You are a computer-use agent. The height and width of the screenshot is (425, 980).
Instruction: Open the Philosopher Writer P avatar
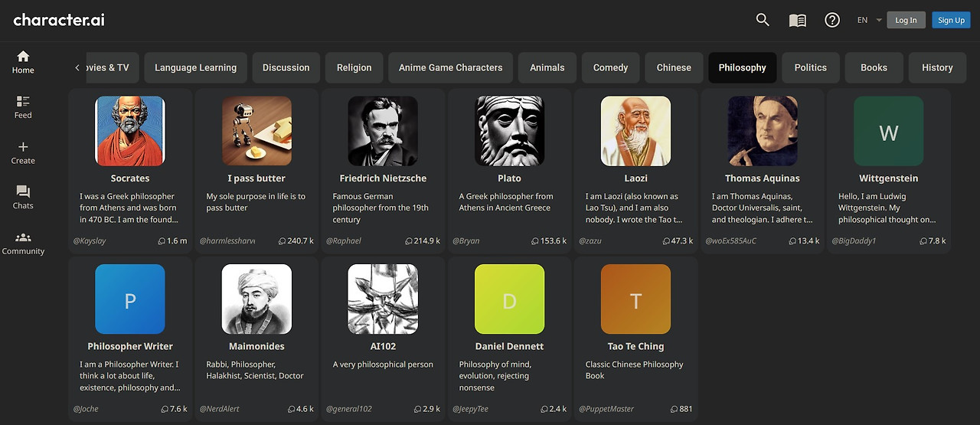(x=130, y=299)
